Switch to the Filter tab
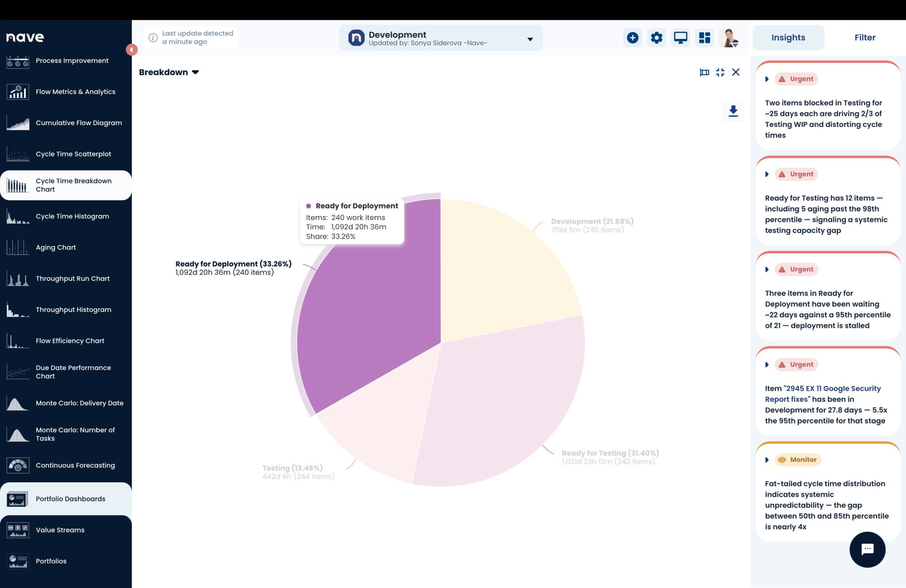The width and height of the screenshot is (906, 588). [864, 38]
